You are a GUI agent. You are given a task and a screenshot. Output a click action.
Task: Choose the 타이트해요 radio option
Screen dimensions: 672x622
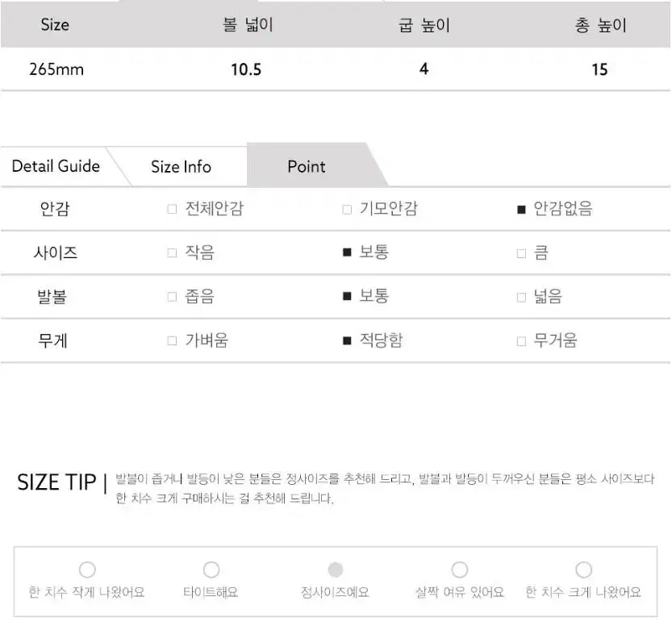(211, 570)
